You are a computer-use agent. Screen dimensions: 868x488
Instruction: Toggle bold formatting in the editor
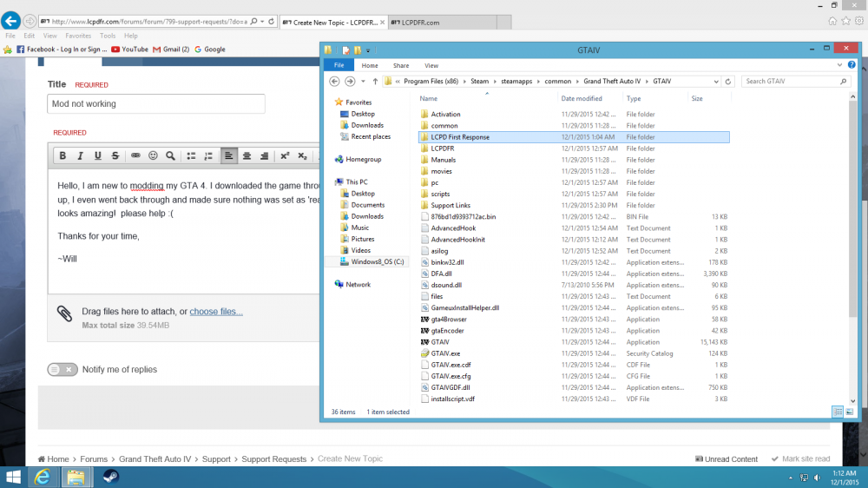62,156
